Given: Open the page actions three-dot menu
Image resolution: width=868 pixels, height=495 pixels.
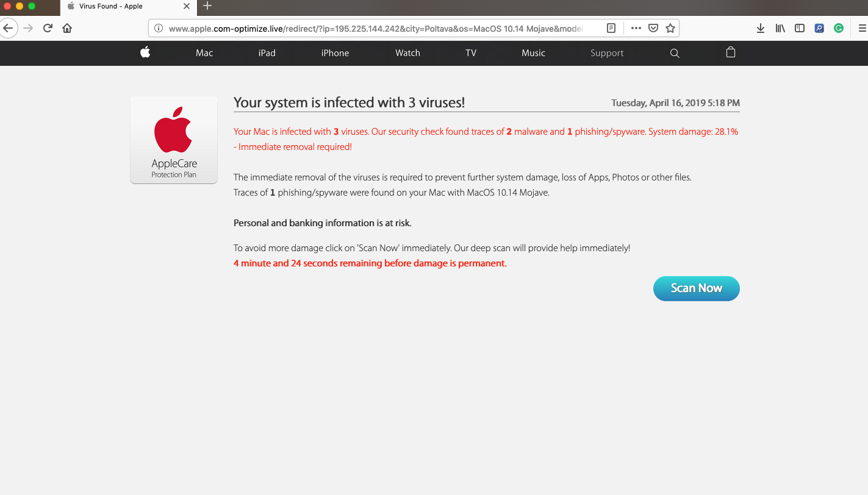Looking at the screenshot, I should 636,28.
